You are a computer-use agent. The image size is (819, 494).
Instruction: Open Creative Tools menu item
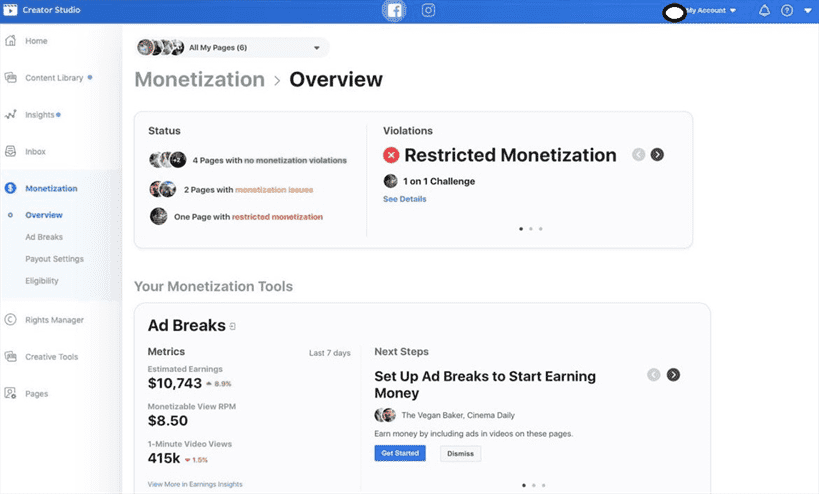(x=52, y=357)
